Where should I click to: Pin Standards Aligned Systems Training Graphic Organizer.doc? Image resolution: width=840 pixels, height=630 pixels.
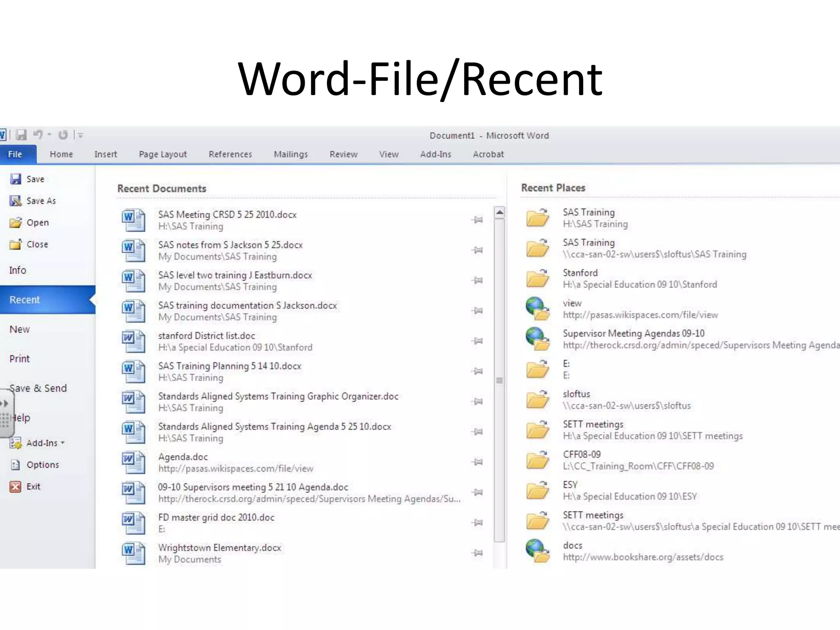(x=477, y=402)
